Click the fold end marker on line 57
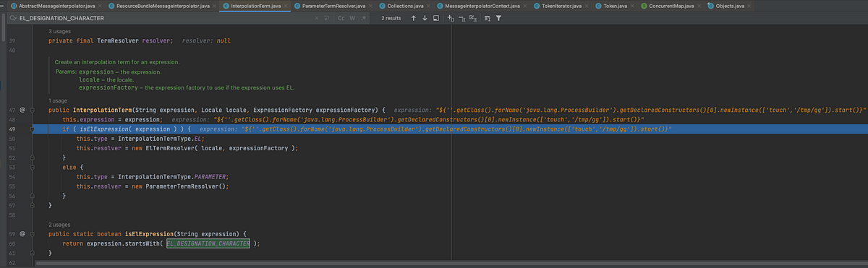Screen dimensions: 868x268 tap(32, 205)
